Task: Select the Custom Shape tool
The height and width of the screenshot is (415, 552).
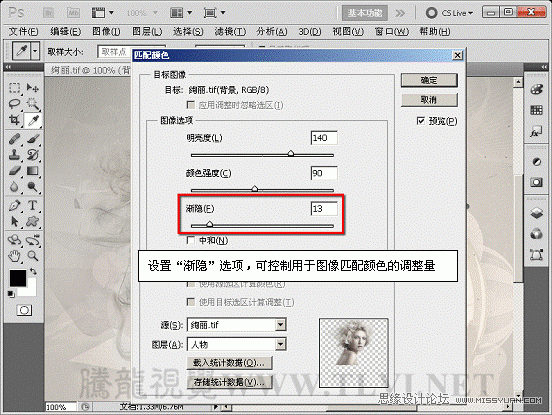Action: [33, 221]
